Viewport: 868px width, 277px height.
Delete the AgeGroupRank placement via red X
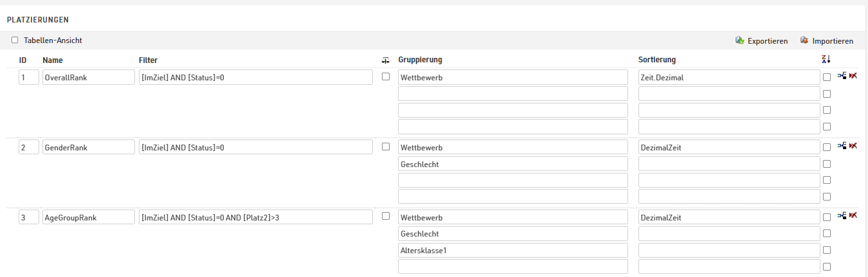[853, 216]
